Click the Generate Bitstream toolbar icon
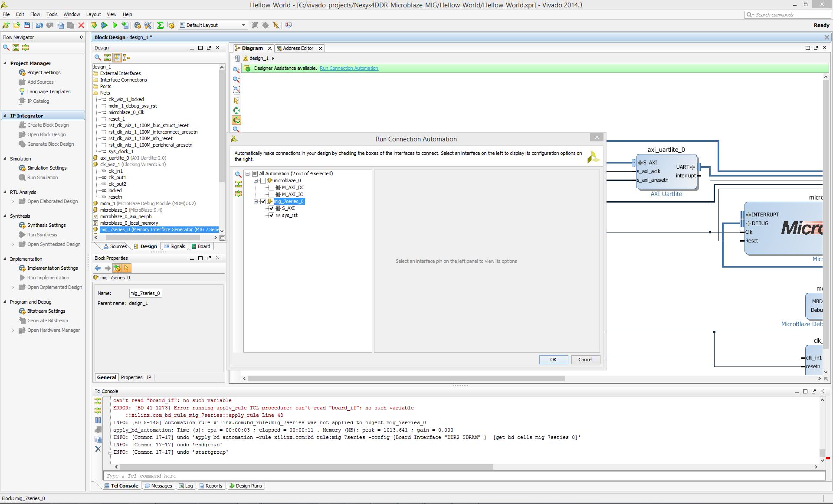 125,25
